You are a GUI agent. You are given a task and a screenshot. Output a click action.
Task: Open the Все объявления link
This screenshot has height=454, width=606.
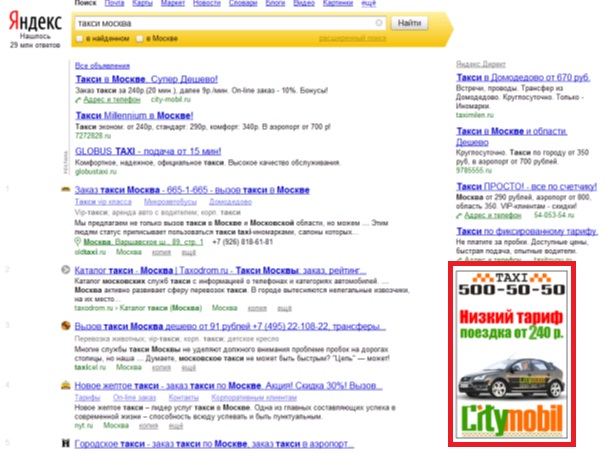102,66
